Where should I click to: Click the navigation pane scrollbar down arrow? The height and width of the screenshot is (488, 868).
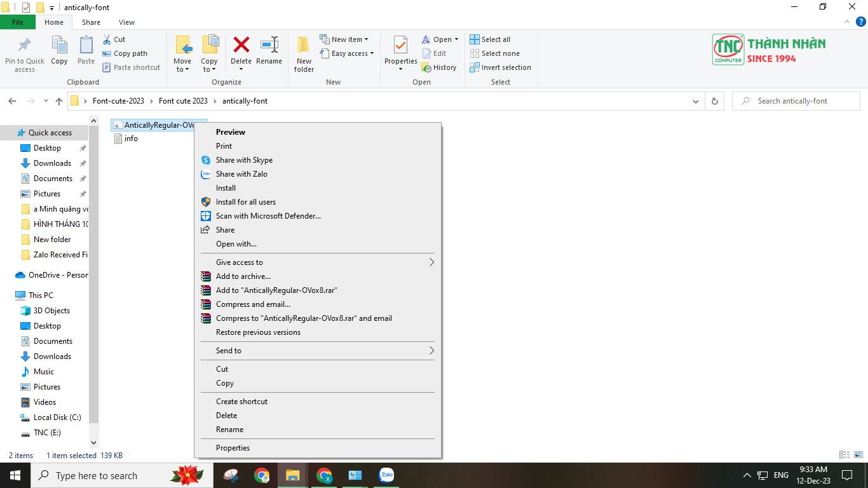click(x=94, y=443)
